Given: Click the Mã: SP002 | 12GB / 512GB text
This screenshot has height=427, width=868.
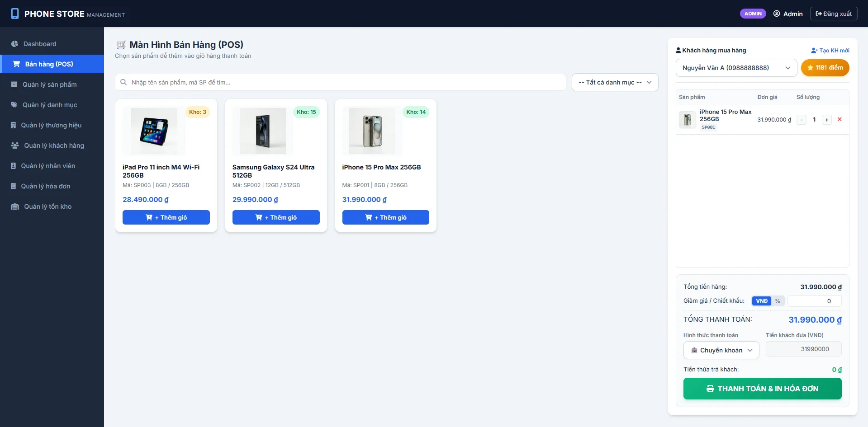Looking at the screenshot, I should click(x=266, y=185).
